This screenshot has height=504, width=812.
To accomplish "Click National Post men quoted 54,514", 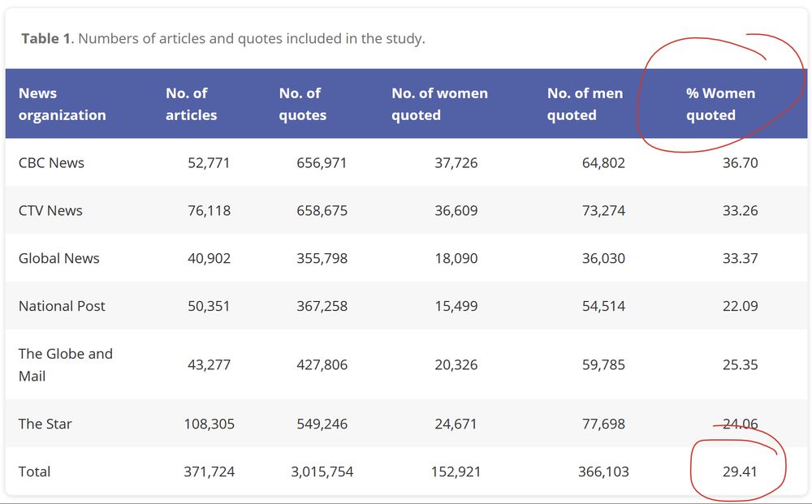I will 603,306.
